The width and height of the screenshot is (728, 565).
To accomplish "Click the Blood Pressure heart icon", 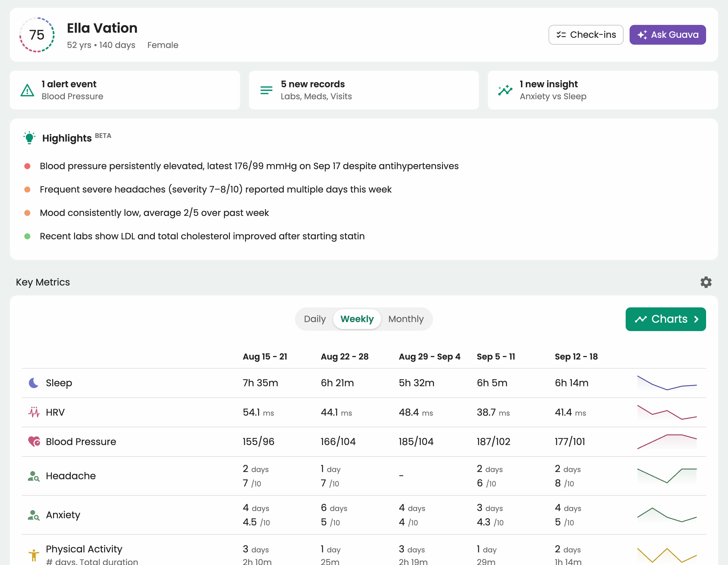I will [x=34, y=441].
